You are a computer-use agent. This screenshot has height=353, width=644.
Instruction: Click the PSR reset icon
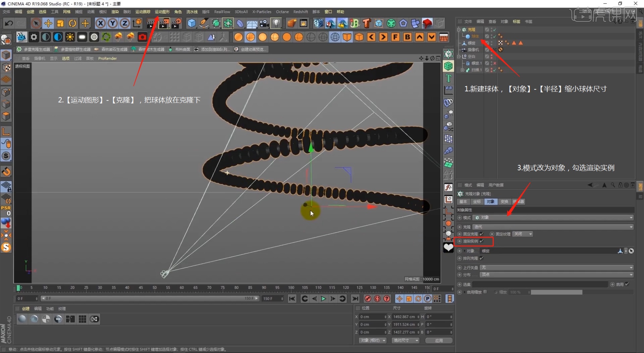point(6,210)
